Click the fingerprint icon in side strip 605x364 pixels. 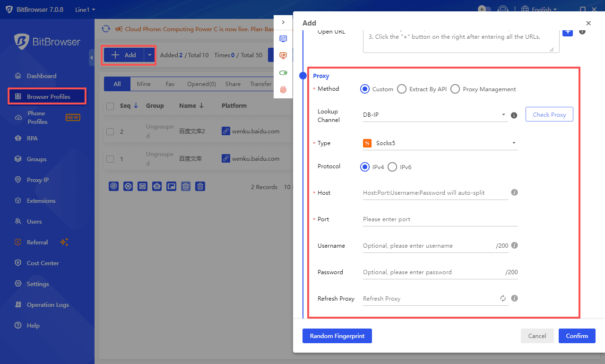(x=283, y=89)
